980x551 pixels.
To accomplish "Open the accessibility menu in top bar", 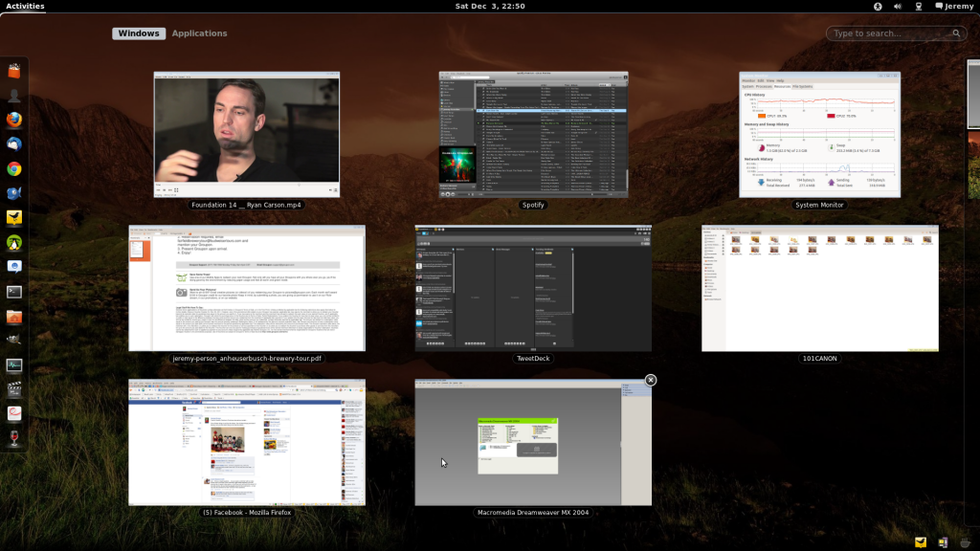I will coord(878,7).
